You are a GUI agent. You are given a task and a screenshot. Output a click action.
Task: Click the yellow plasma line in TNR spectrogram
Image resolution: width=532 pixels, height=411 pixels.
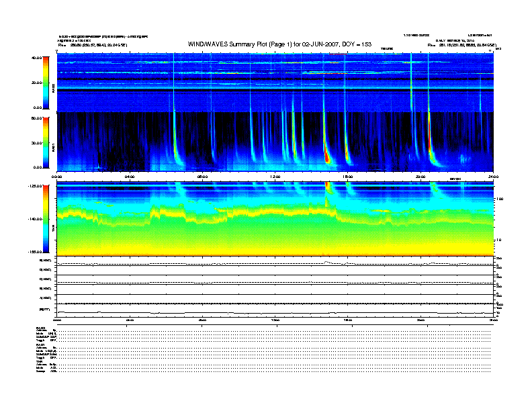275,213
